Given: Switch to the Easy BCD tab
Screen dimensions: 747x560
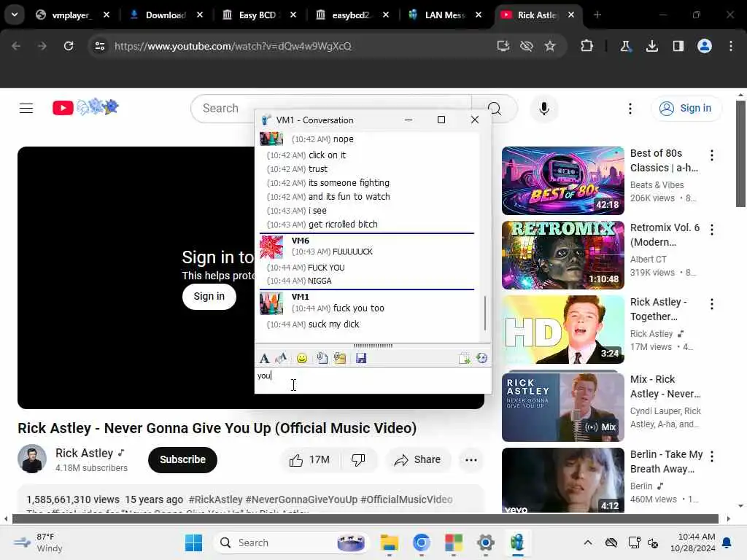Looking at the screenshot, I should pos(259,15).
